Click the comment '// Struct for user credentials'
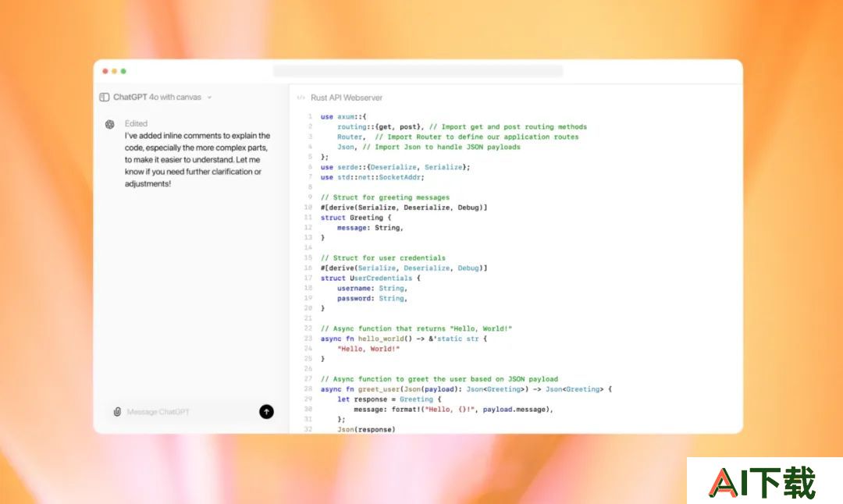Viewport: 843px width, 504px height. (x=382, y=258)
